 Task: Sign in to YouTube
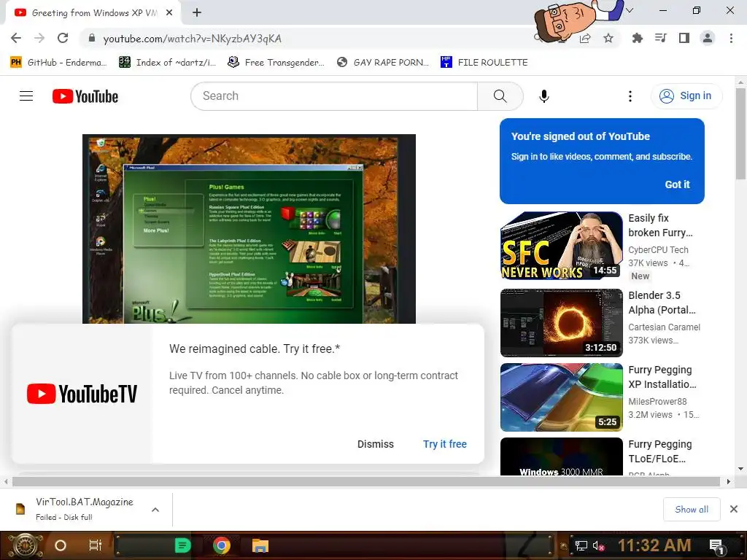[x=686, y=96]
